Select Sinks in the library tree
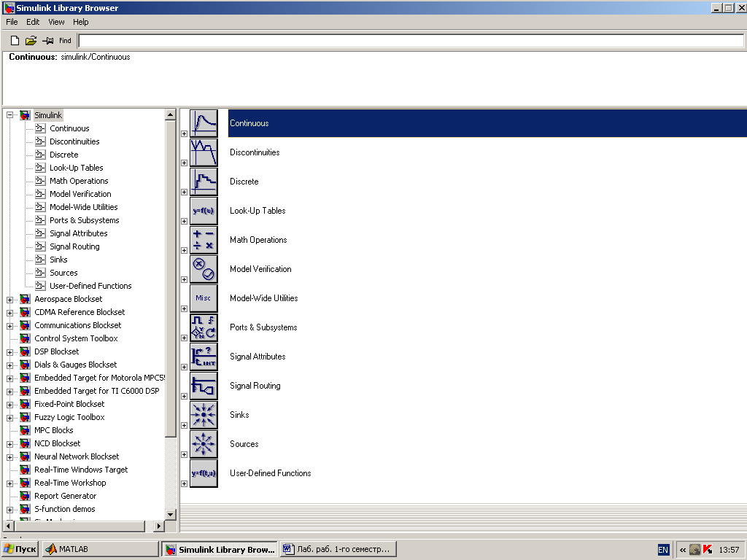This screenshot has height=560, width=747. [58, 260]
